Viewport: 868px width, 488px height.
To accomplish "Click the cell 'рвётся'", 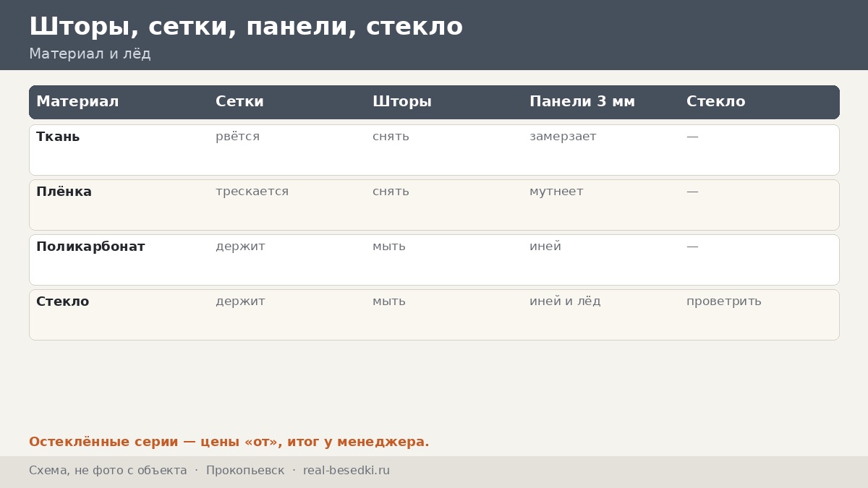I will pos(237,137).
